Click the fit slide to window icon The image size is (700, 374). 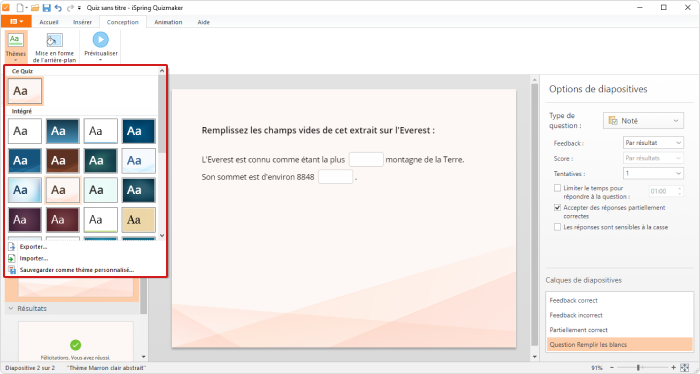[684, 368]
